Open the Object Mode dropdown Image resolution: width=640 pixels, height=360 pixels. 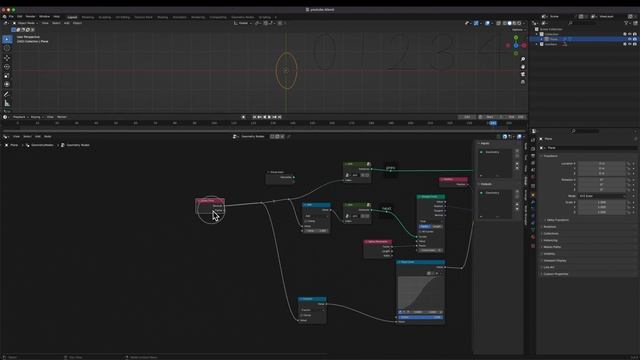[x=25, y=23]
